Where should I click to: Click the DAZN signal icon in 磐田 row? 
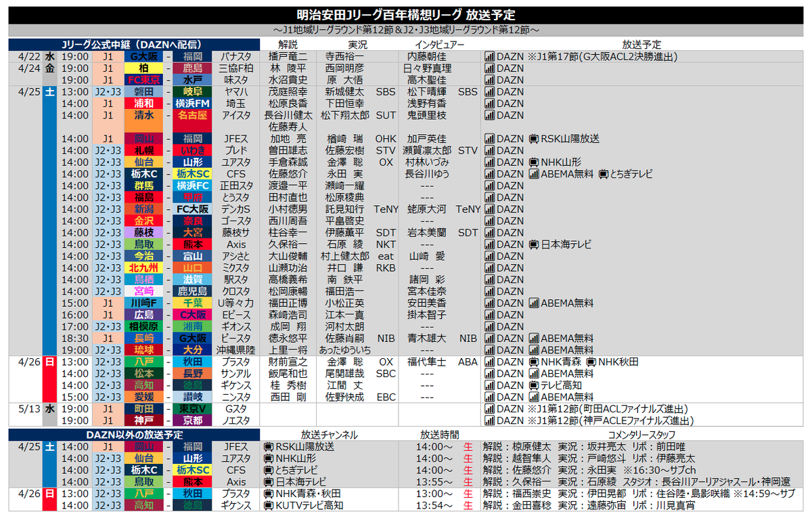tap(490, 91)
